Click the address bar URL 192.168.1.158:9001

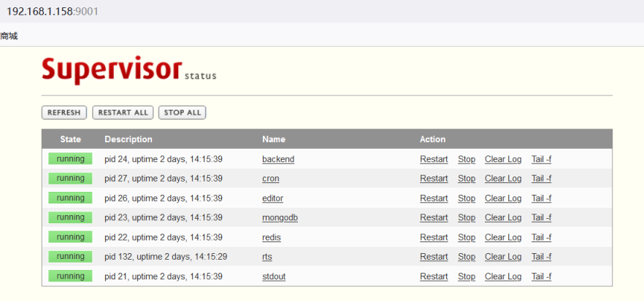point(53,12)
